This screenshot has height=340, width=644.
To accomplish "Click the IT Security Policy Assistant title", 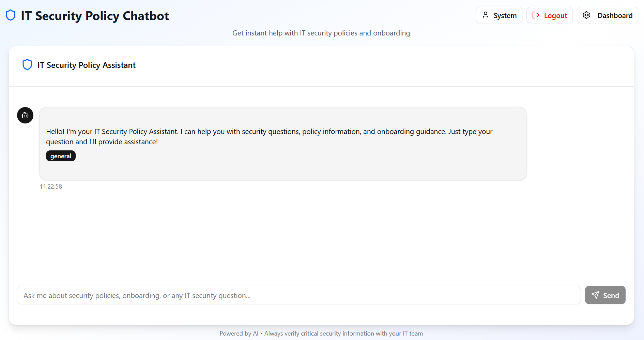I will pos(87,65).
